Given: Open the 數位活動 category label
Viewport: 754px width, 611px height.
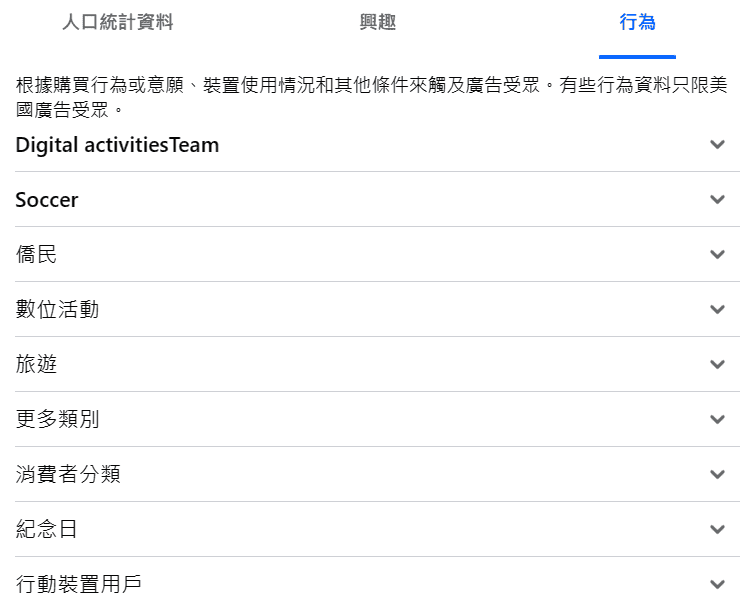Looking at the screenshot, I should 57,309.
